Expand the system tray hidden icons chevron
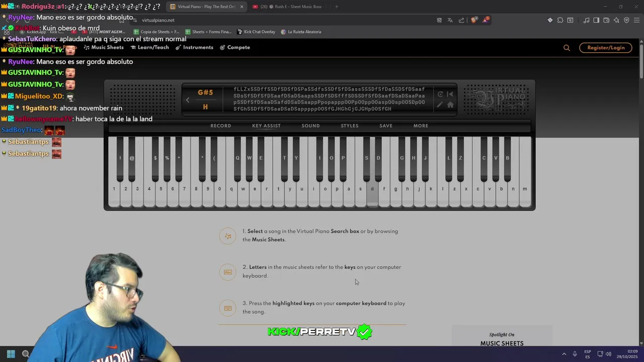The width and height of the screenshot is (644, 362). point(564,354)
